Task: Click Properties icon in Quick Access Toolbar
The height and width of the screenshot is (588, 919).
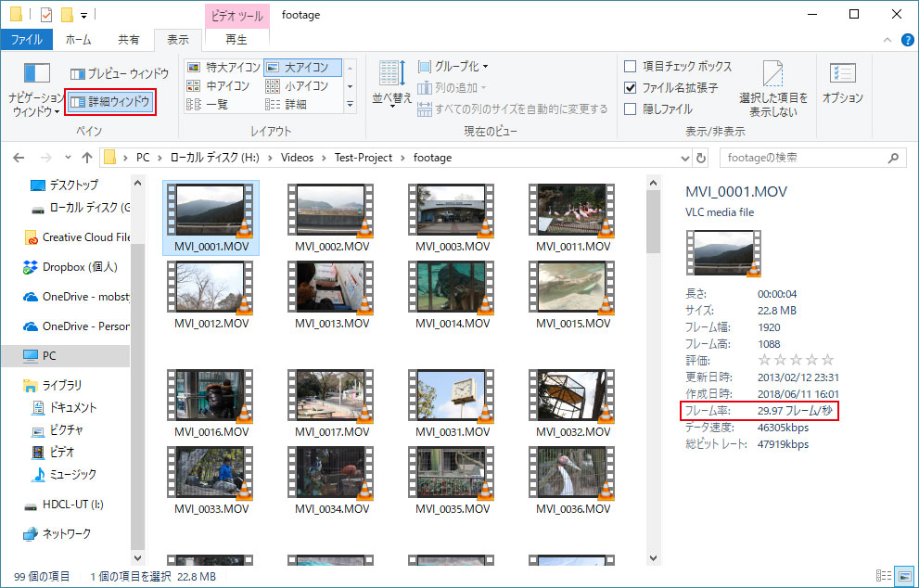Action: click(x=45, y=15)
